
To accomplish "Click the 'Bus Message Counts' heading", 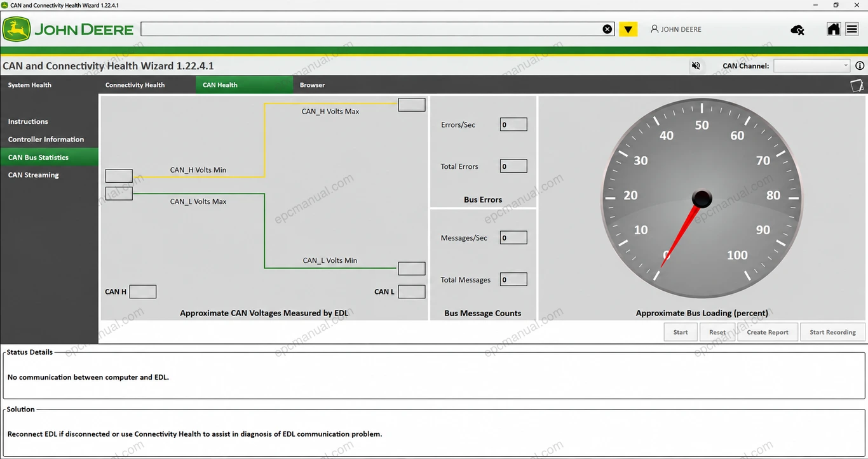I will pyautogui.click(x=483, y=313).
